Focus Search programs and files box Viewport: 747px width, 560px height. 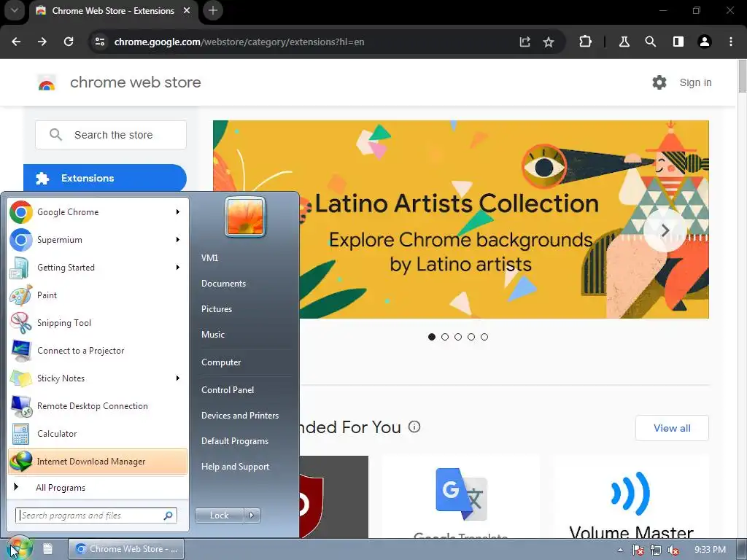click(x=96, y=516)
